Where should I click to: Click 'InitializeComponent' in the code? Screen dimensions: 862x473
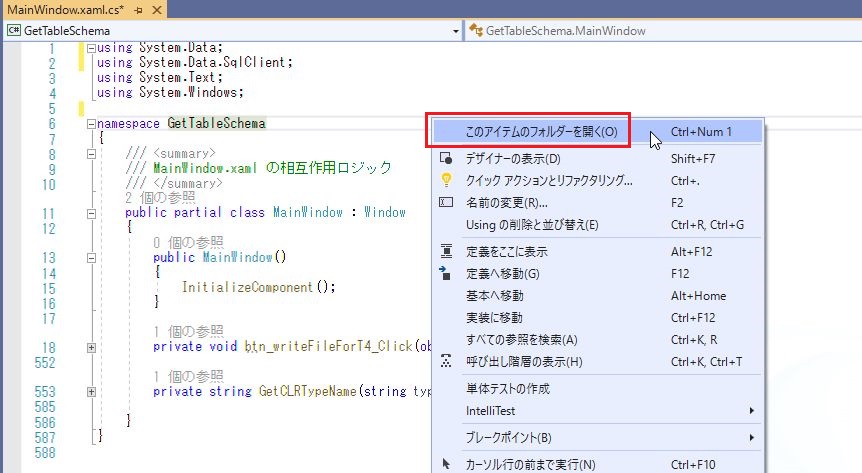(x=247, y=287)
